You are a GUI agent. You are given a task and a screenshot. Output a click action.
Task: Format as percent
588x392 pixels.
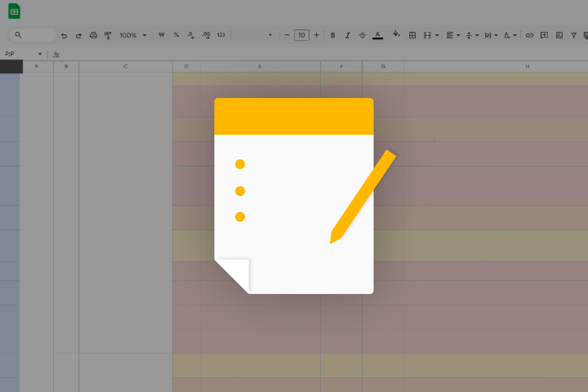176,35
